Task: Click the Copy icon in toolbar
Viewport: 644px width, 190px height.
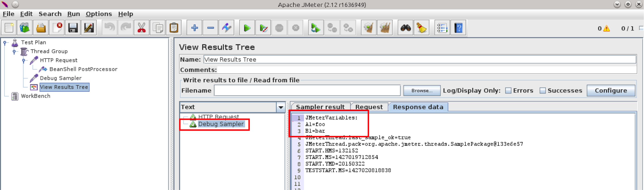Action: [158, 28]
